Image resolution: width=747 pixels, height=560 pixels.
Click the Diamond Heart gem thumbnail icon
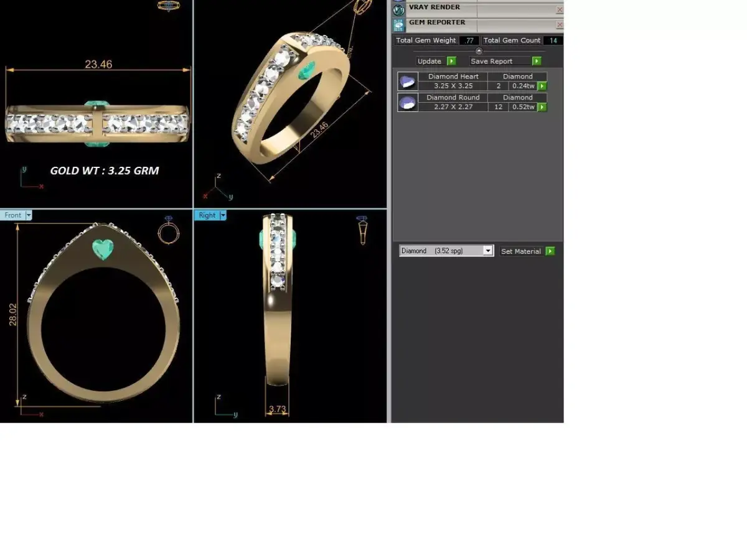407,81
